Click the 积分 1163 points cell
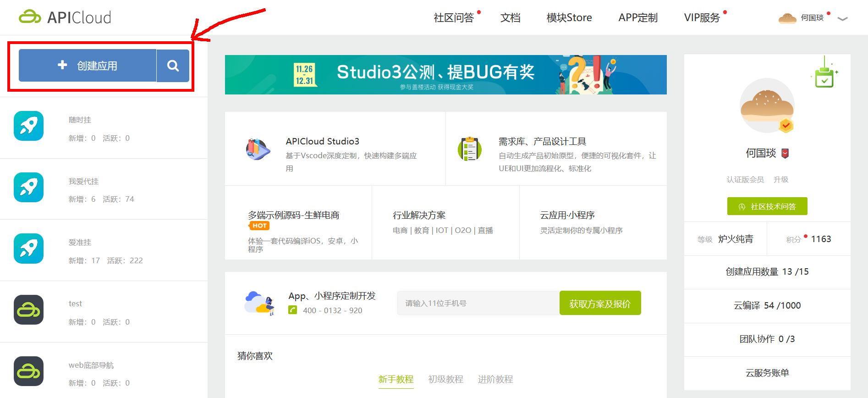The image size is (868, 398). pyautogui.click(x=809, y=239)
